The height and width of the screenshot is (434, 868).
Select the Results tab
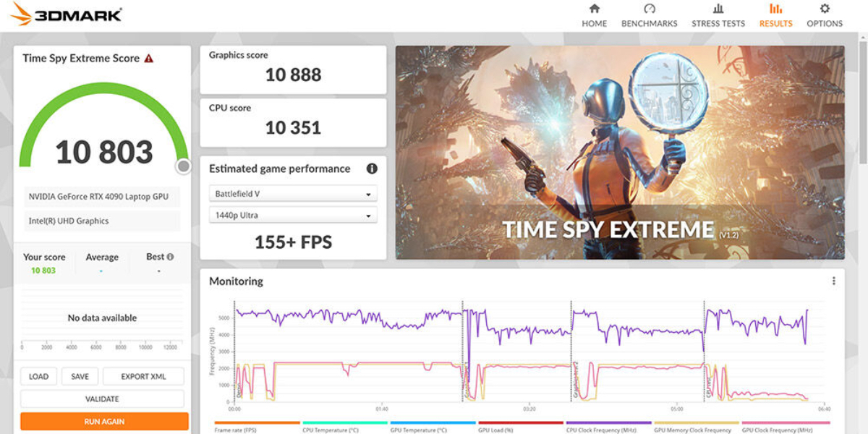coord(775,15)
